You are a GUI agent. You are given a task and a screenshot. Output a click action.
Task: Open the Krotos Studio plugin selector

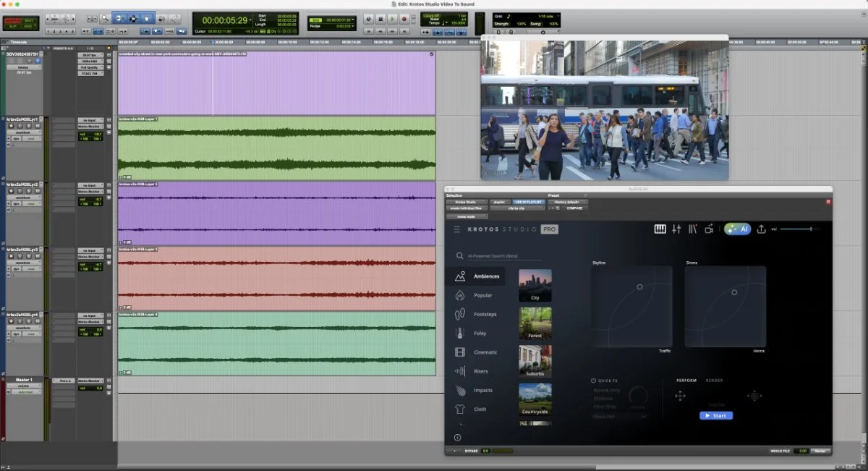465,202
